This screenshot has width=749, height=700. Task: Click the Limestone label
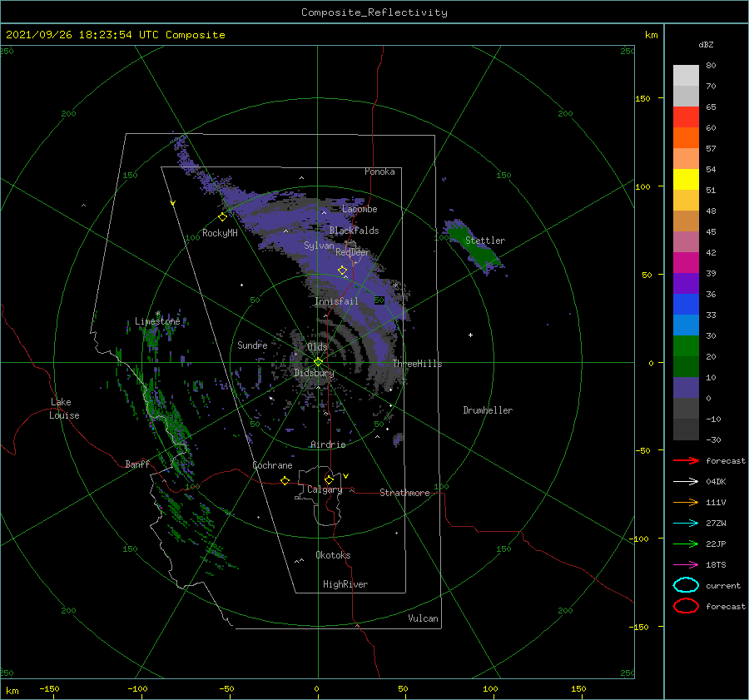point(157,321)
